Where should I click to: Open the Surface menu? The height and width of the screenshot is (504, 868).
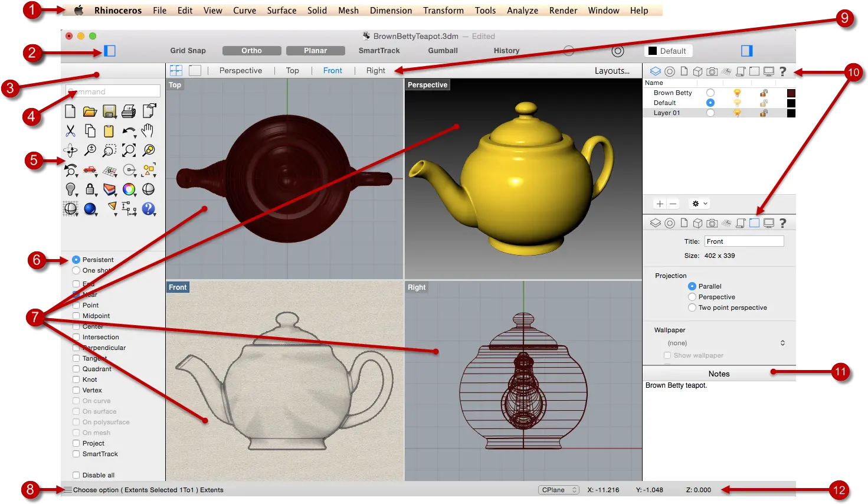click(281, 11)
